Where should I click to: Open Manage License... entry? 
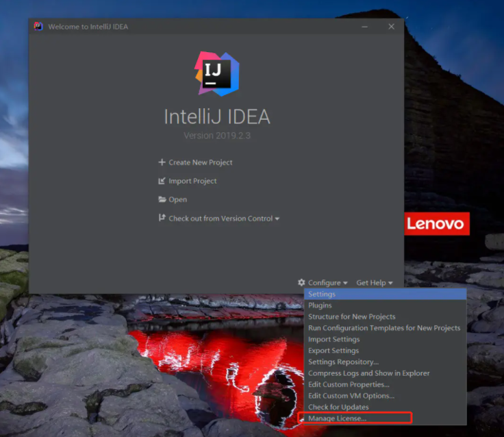click(x=385, y=418)
